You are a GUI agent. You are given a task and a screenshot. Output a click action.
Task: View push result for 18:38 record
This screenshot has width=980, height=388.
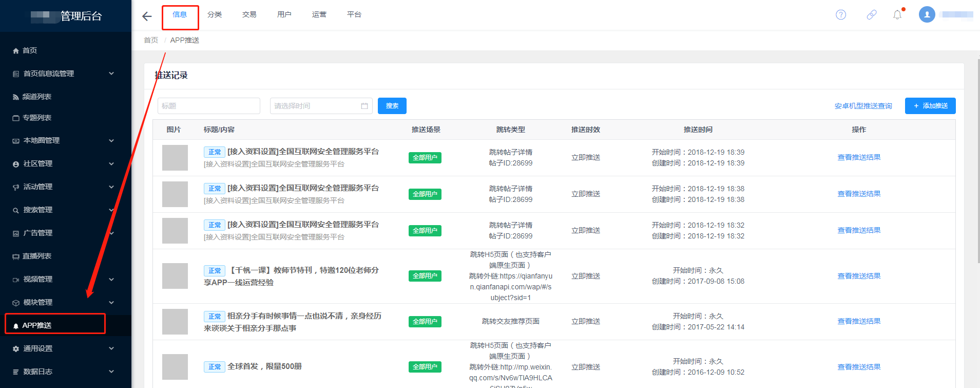(x=859, y=194)
